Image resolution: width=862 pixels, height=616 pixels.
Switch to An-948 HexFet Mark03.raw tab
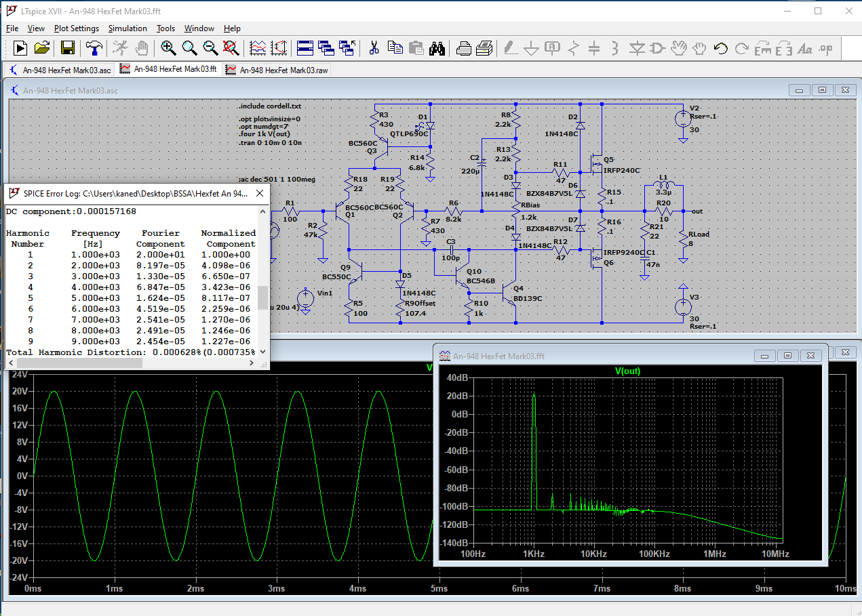[277, 70]
